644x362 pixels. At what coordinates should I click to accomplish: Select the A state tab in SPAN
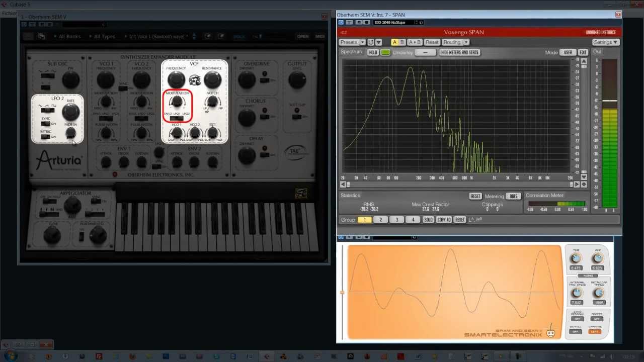[394, 42]
